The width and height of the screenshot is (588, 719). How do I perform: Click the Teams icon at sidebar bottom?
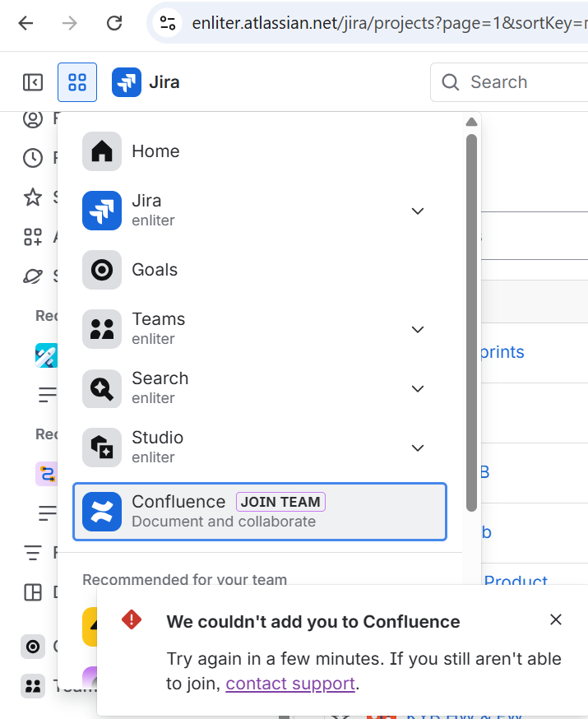[x=33, y=686]
